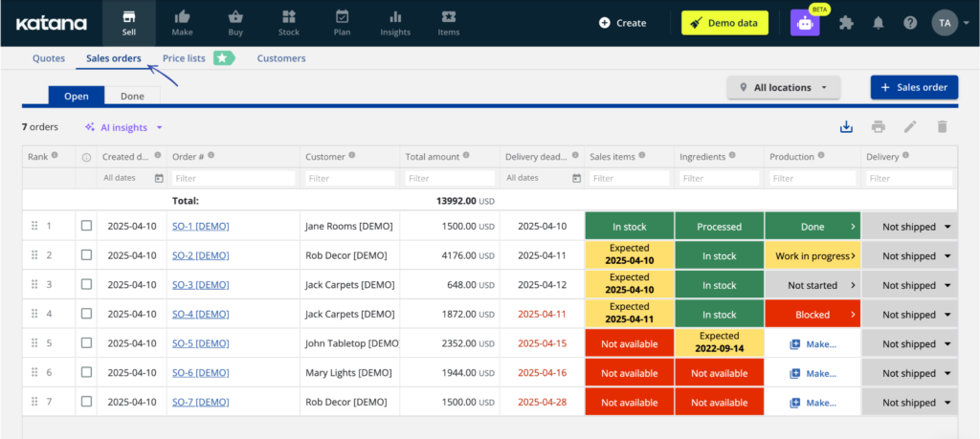Tick the checkbox for SO-5 [DEMO]
Viewport: 980px width, 439px height.
[x=86, y=342]
